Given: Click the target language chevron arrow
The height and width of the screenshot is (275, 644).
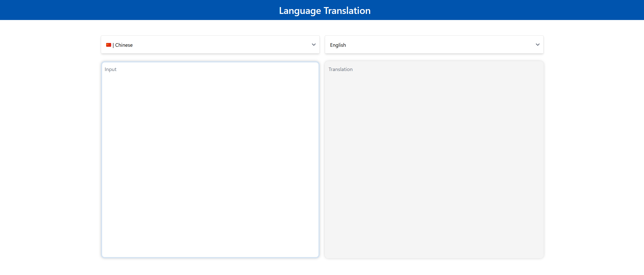Looking at the screenshot, I should click(538, 45).
